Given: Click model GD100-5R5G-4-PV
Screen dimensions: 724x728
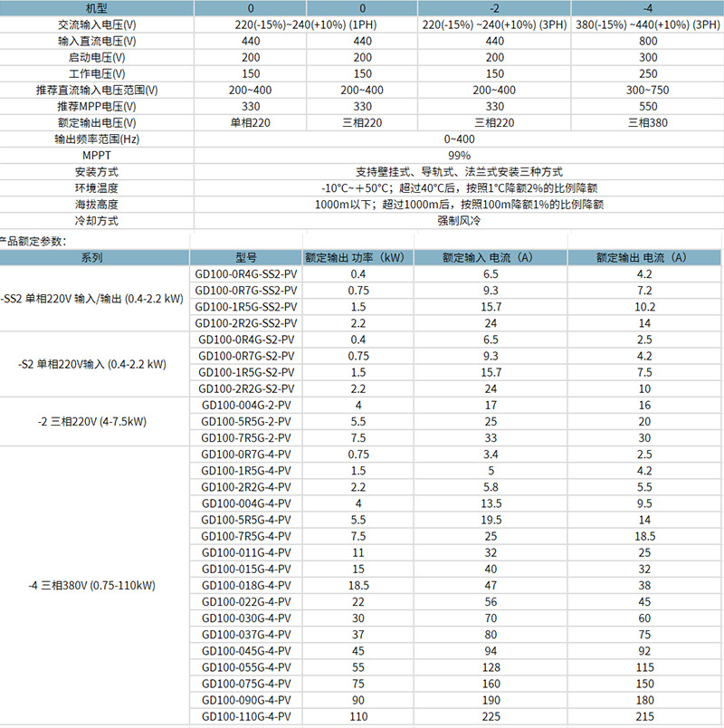Looking at the screenshot, I should click(246, 520).
